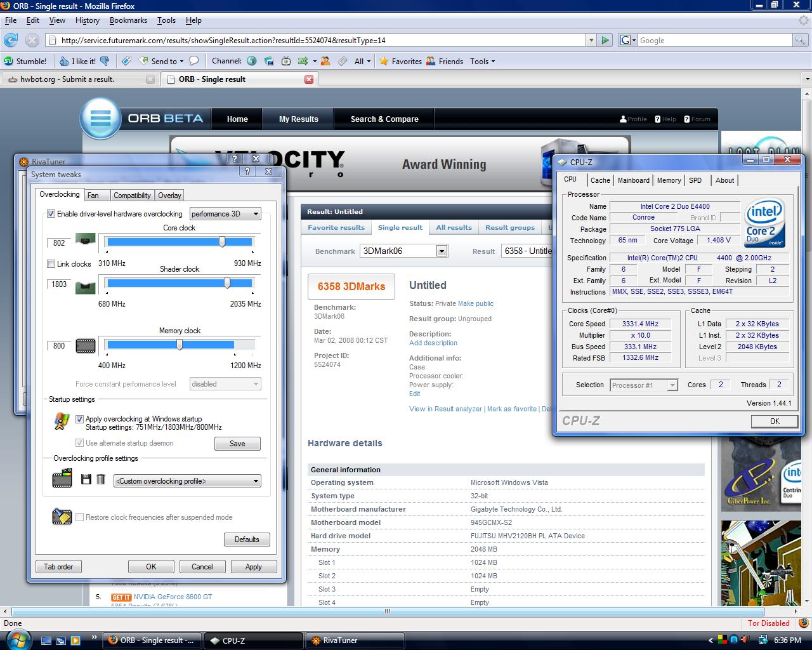Click the RivaTuner taskbar button
The width and height of the screenshot is (812, 650).
[355, 640]
